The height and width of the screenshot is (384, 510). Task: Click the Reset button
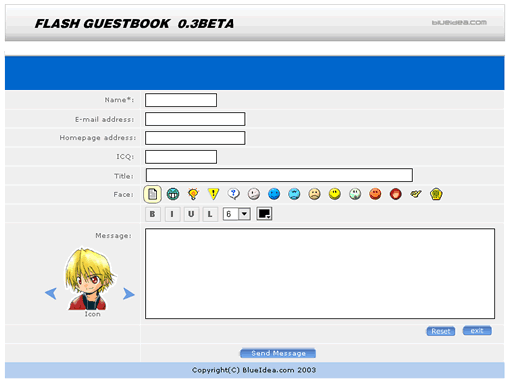click(x=441, y=331)
